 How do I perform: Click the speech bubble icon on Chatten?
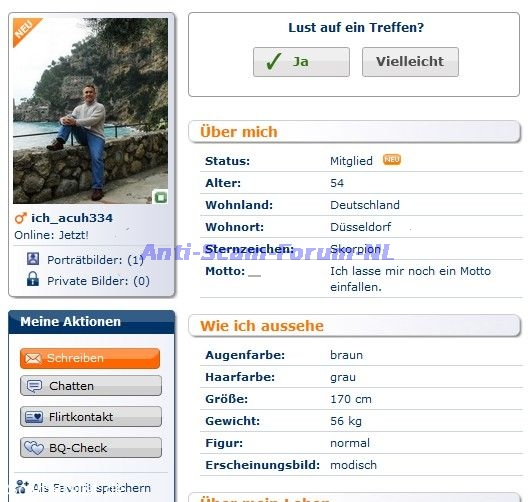tap(34, 386)
